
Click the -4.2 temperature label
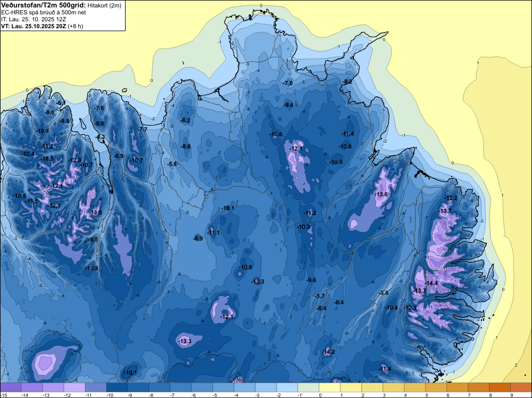click(101, 137)
